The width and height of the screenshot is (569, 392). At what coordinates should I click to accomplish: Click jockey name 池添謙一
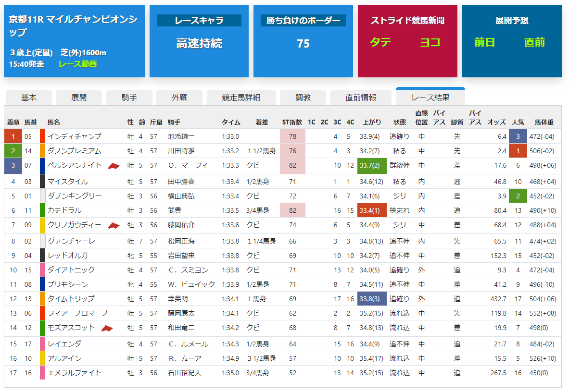[x=181, y=136]
